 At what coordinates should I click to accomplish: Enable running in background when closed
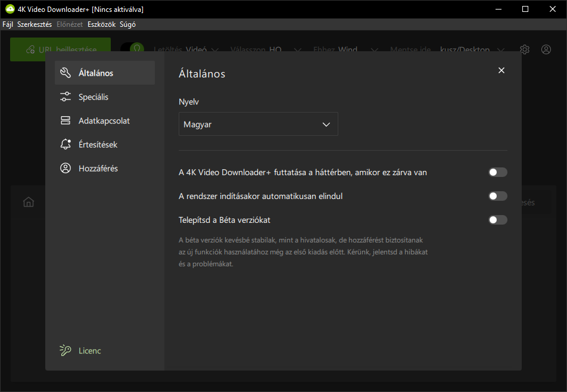(x=498, y=172)
